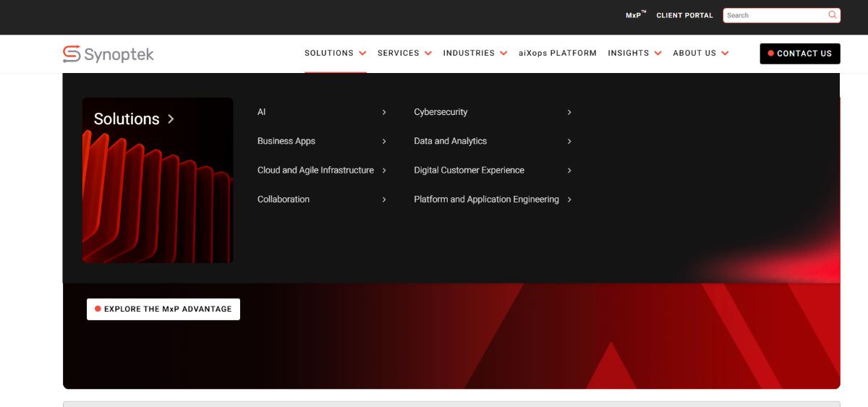Select the INSIGHTS menu item
The height and width of the screenshot is (407, 868).
click(x=629, y=53)
